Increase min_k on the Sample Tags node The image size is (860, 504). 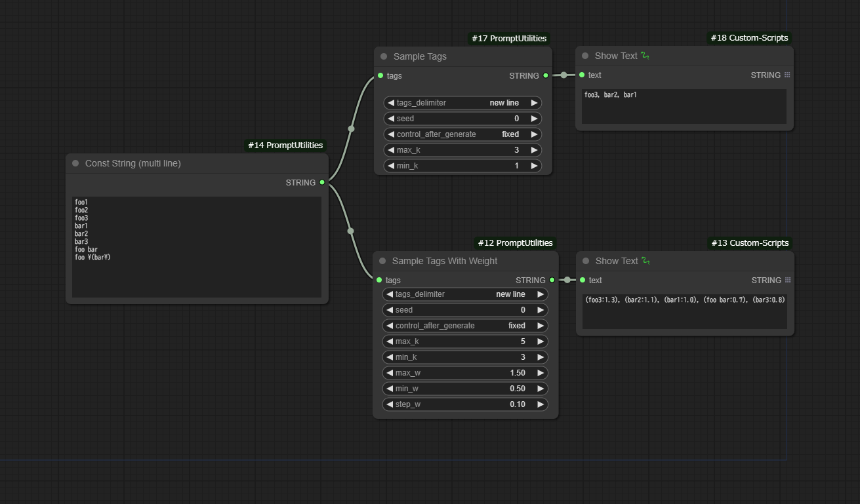tap(534, 166)
